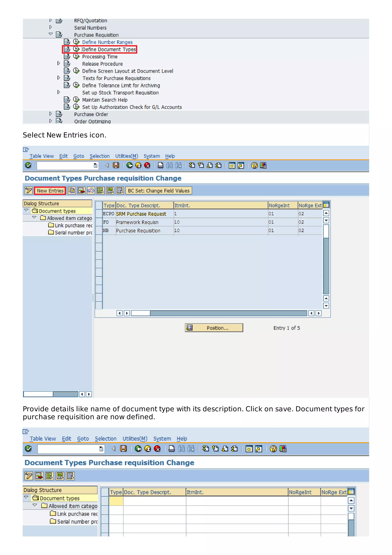
Task: Open Link purchase rec folder in upper Dialog Structure
Action: click(x=70, y=225)
